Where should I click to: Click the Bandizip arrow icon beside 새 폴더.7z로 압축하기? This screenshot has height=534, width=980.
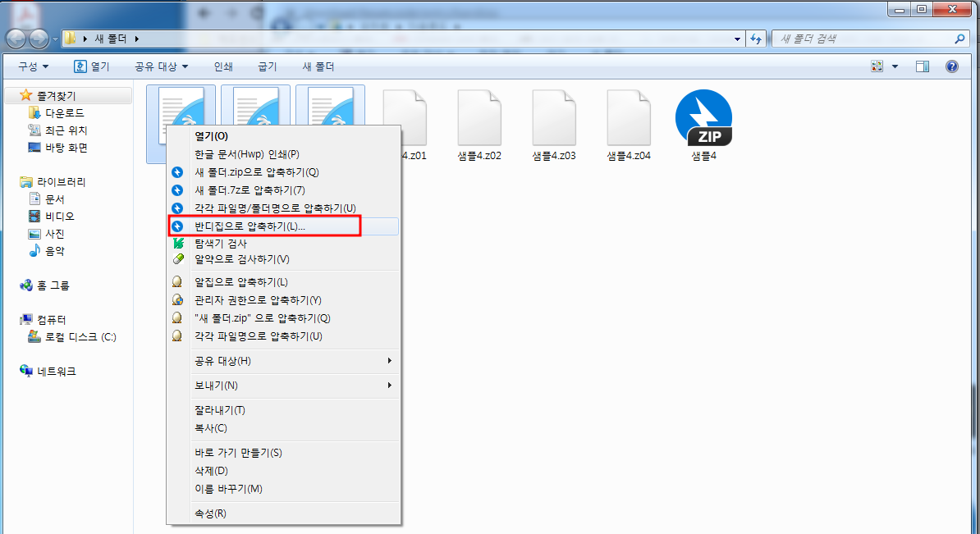[178, 190]
